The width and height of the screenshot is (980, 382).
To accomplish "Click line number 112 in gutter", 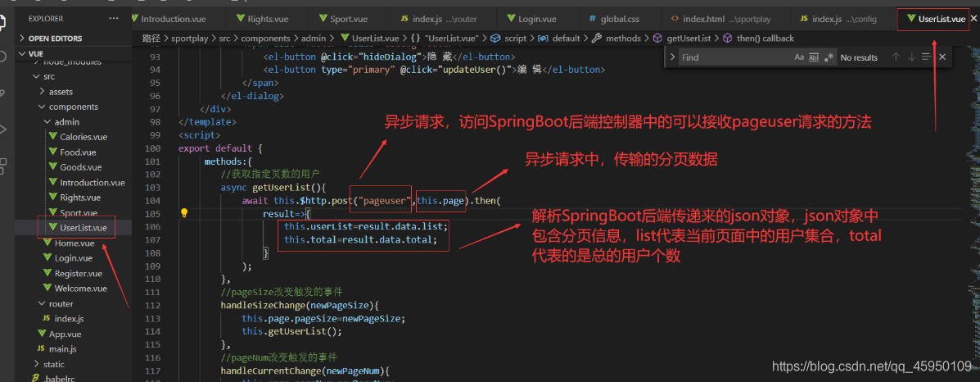I will [152, 306].
